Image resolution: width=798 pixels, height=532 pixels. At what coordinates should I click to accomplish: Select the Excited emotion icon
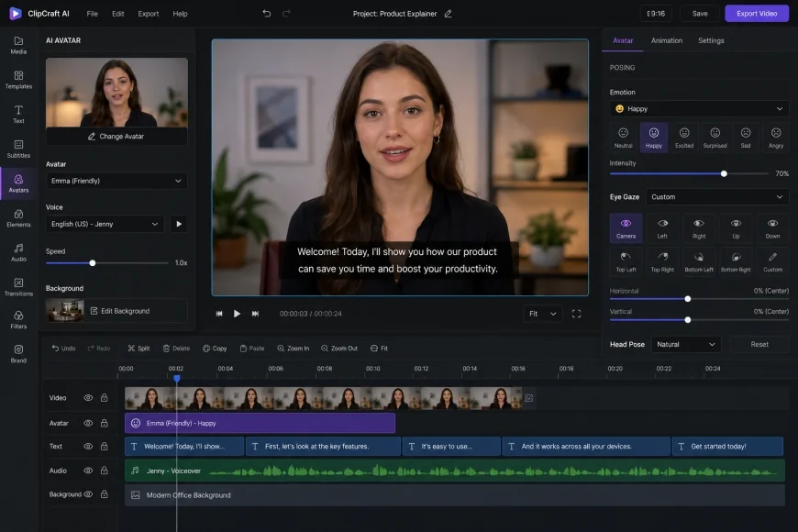[684, 138]
